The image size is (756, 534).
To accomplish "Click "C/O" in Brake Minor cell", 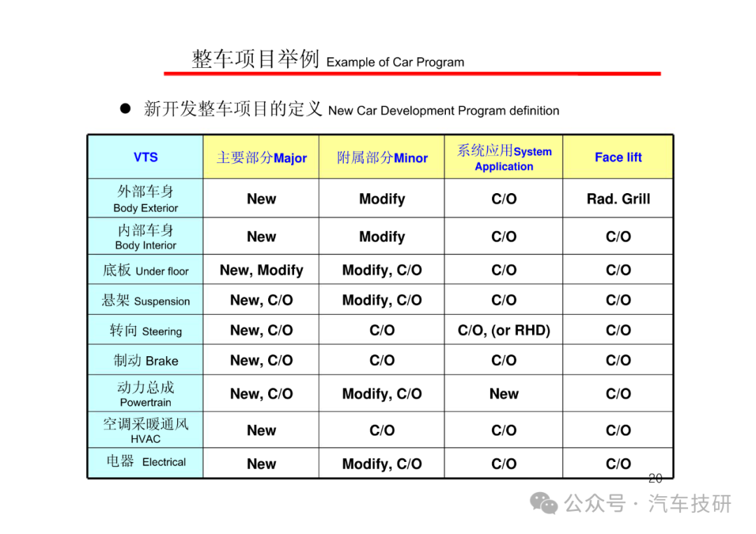I will click(x=382, y=360).
